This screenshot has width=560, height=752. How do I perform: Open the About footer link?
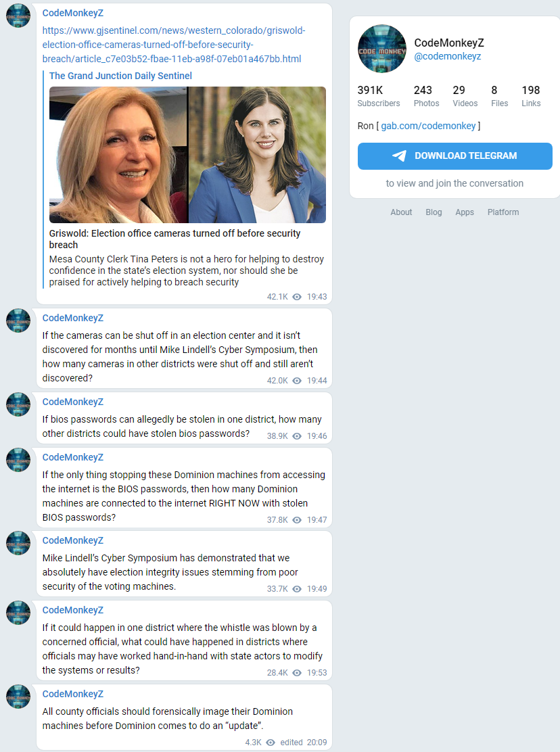pos(401,212)
